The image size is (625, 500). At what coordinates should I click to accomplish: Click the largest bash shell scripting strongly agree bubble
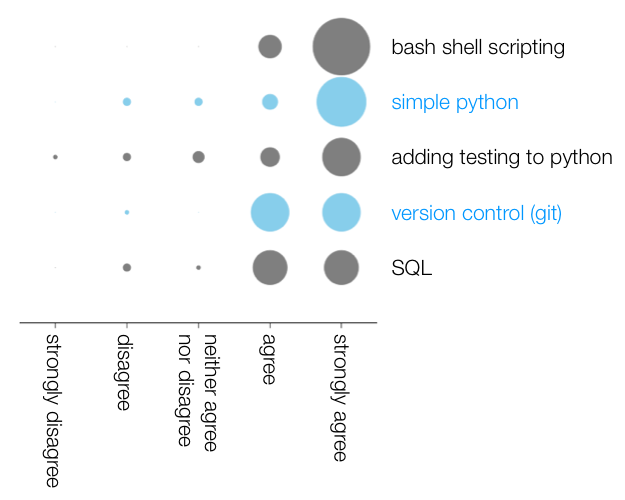[x=341, y=47]
